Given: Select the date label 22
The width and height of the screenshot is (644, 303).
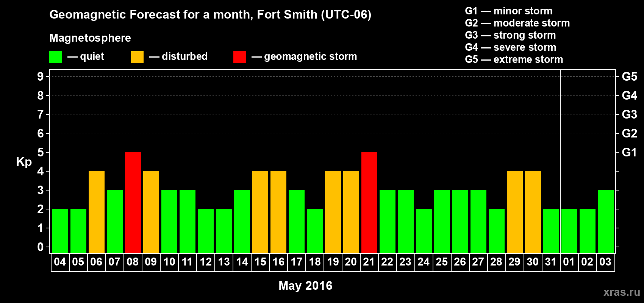Looking at the screenshot, I should pyautogui.click(x=387, y=262).
